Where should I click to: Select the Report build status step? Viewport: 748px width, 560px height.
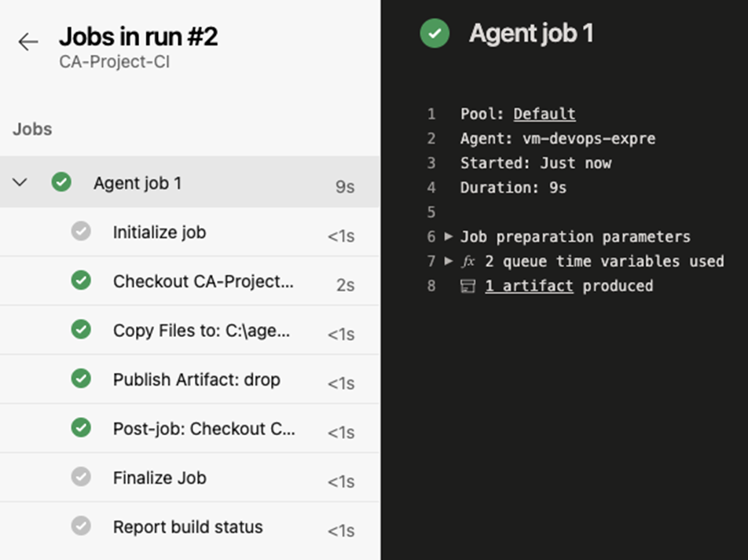pyautogui.click(x=190, y=526)
